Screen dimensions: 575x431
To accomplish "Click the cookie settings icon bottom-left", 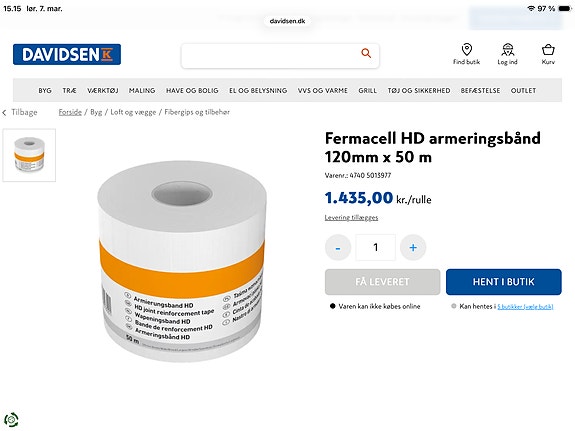I will click(x=11, y=419).
